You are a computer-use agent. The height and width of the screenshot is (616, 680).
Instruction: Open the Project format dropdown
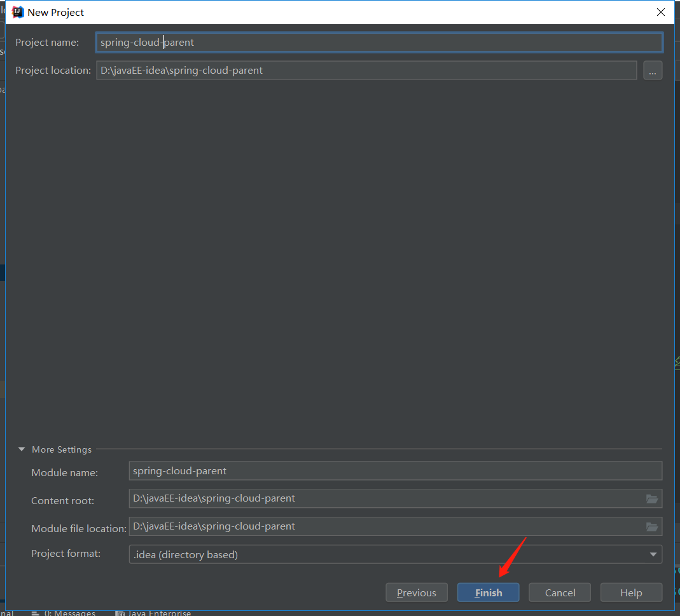click(395, 554)
